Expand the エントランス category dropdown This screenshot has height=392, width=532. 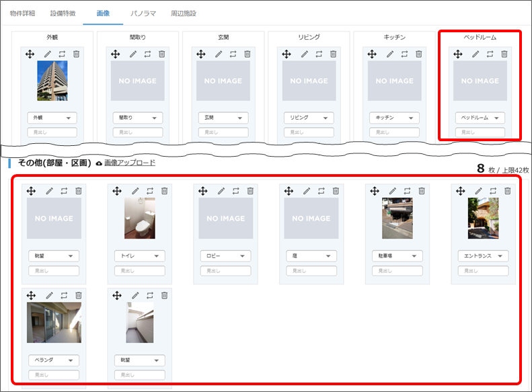point(483,256)
